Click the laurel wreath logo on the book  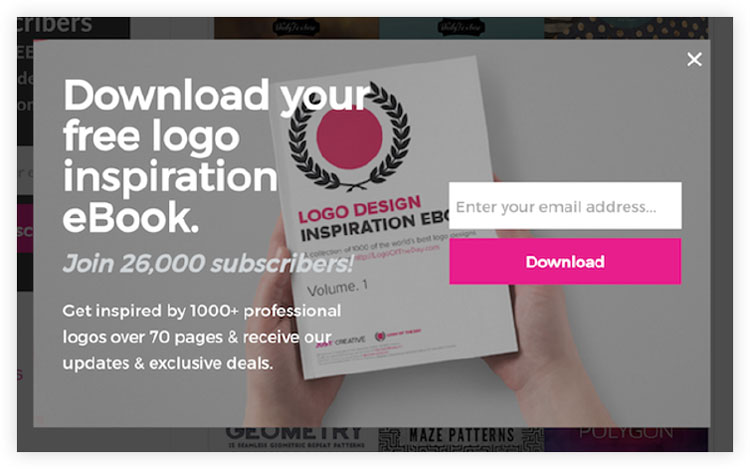[349, 136]
